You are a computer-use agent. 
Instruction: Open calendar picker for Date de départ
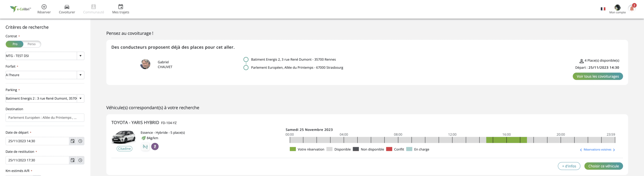(72, 141)
